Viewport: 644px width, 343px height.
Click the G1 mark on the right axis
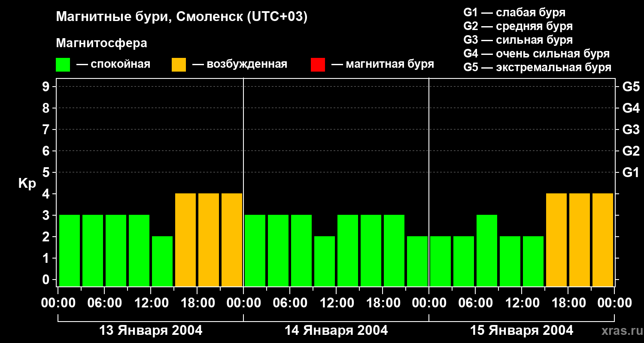coord(631,172)
